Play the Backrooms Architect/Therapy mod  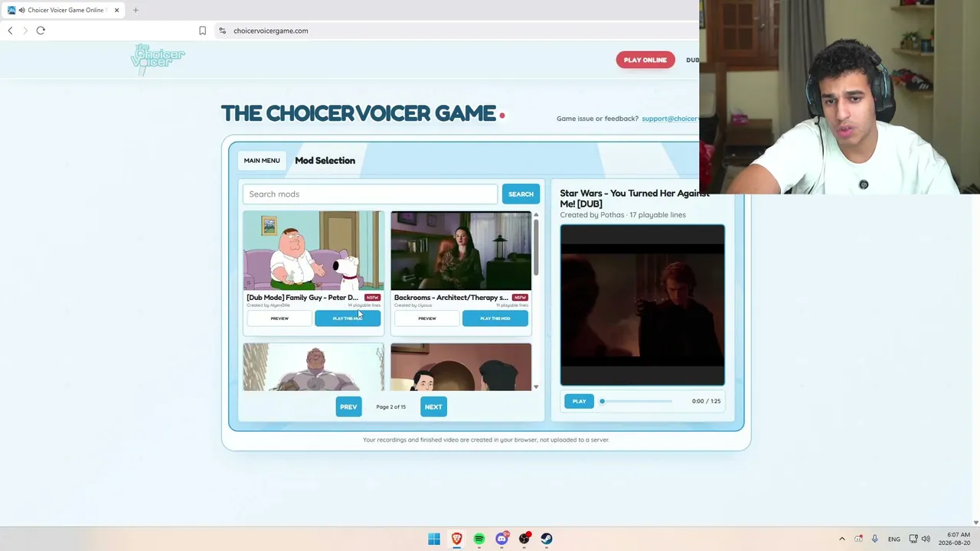click(495, 318)
